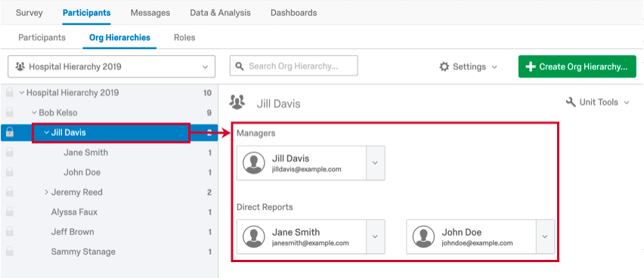The height and width of the screenshot is (278, 644).
Task: Select Bob Kelso name in the tree
Action: click(58, 113)
